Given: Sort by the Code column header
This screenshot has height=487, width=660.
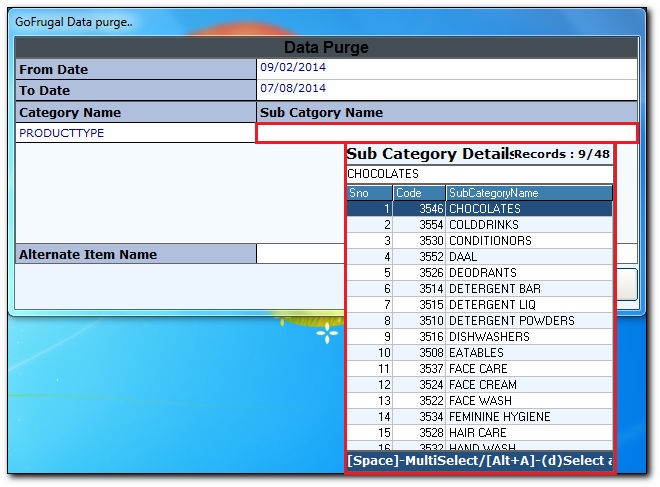Looking at the screenshot, I should tap(418, 193).
